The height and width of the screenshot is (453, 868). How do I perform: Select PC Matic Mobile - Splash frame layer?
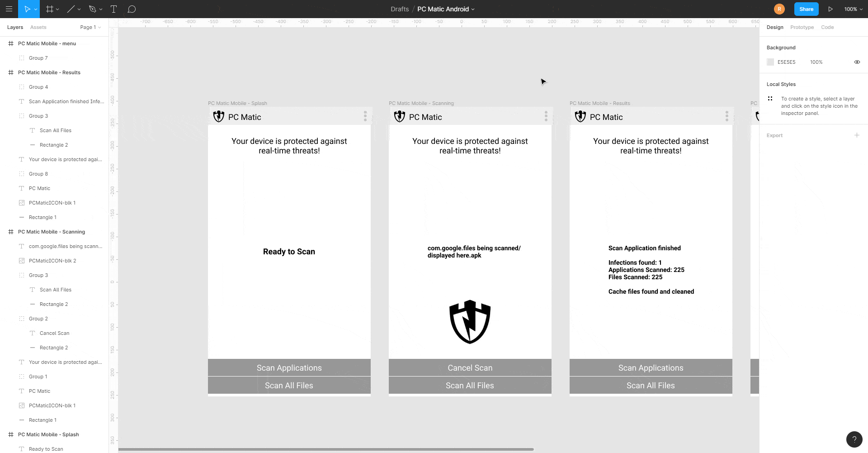(54, 434)
